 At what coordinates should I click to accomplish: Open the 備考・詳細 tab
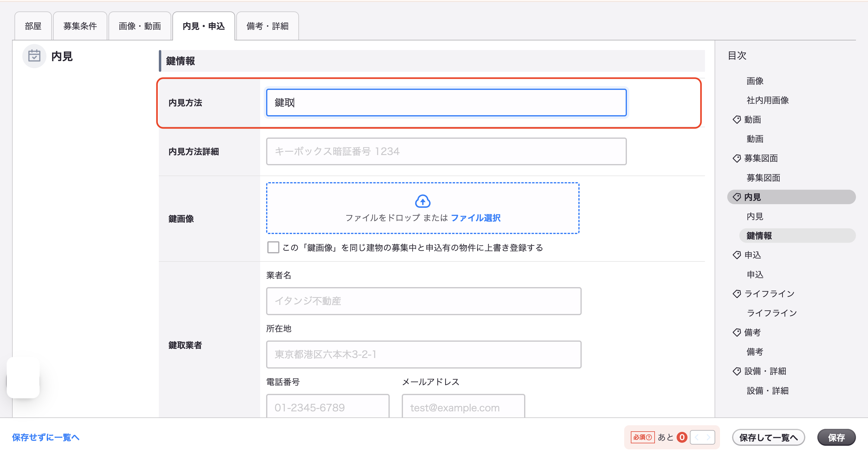pyautogui.click(x=268, y=26)
